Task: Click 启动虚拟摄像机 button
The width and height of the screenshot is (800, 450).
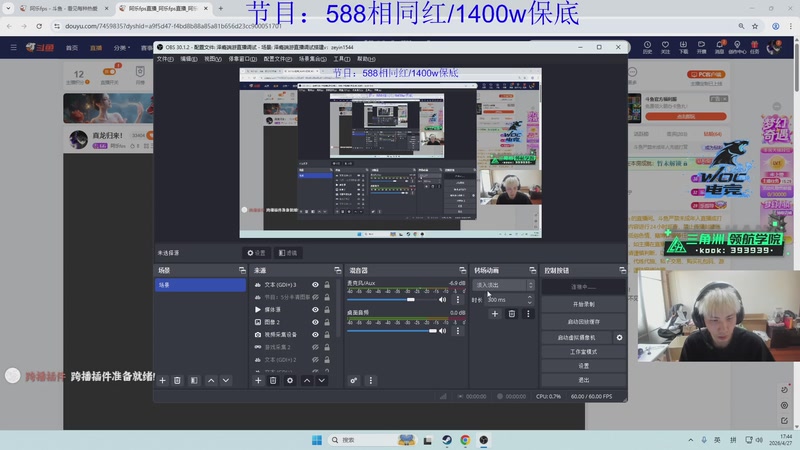Action: pyautogui.click(x=577, y=337)
